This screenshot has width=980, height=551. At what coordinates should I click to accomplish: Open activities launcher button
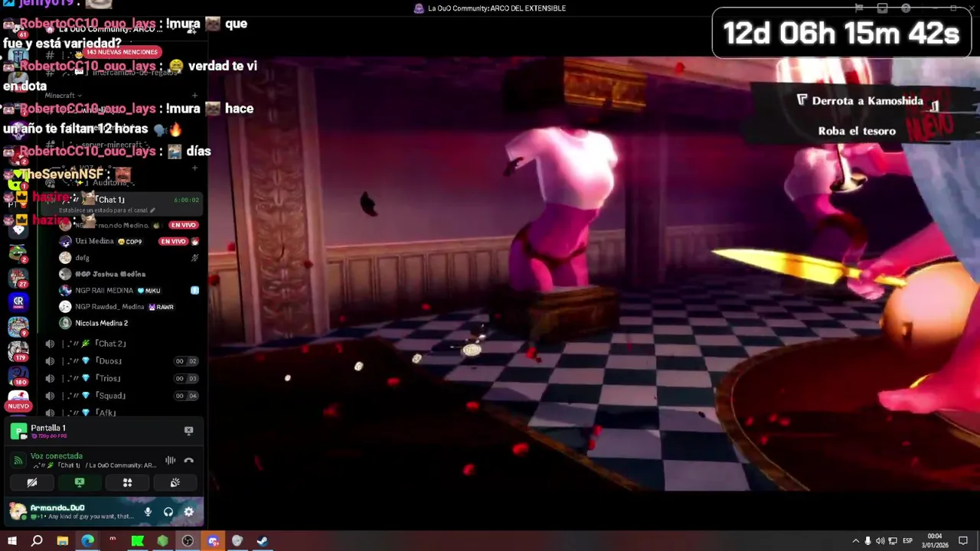point(127,483)
